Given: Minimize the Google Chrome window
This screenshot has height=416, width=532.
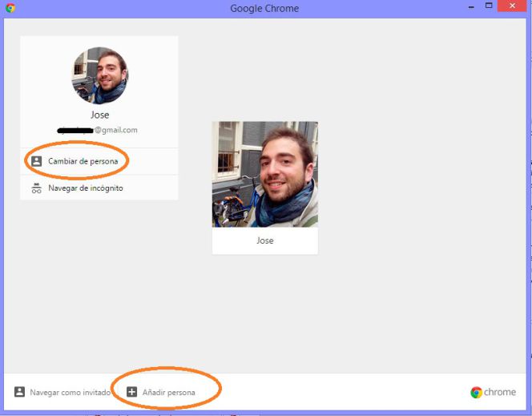Looking at the screenshot, I should tap(471, 6).
